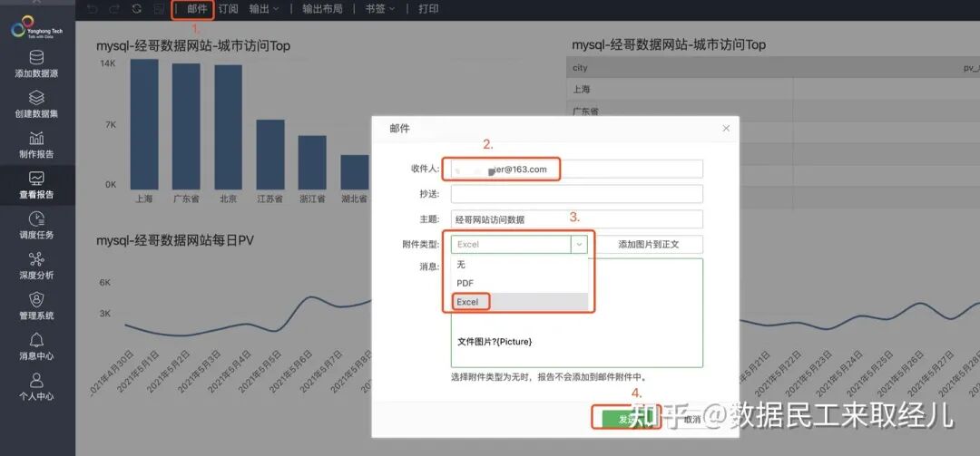Open 管理系统 in the sidebar
The image size is (980, 456).
[37, 306]
